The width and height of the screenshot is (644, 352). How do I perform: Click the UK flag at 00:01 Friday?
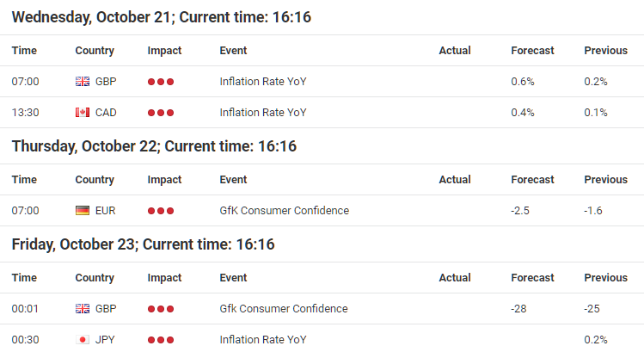83,308
